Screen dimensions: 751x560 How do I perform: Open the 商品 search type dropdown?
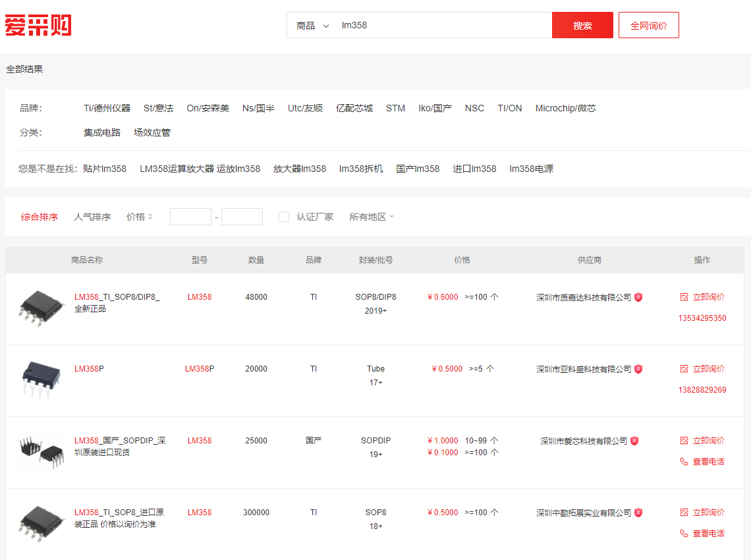tap(312, 26)
